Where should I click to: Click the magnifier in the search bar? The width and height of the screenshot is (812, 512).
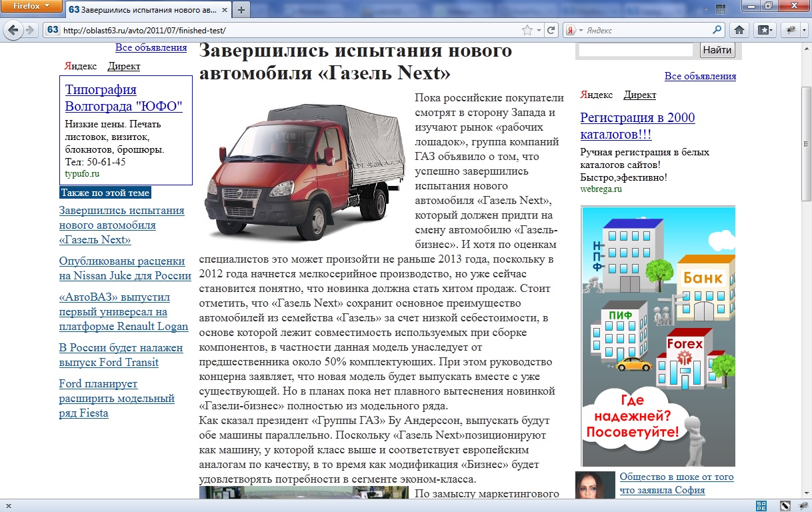[x=717, y=30]
